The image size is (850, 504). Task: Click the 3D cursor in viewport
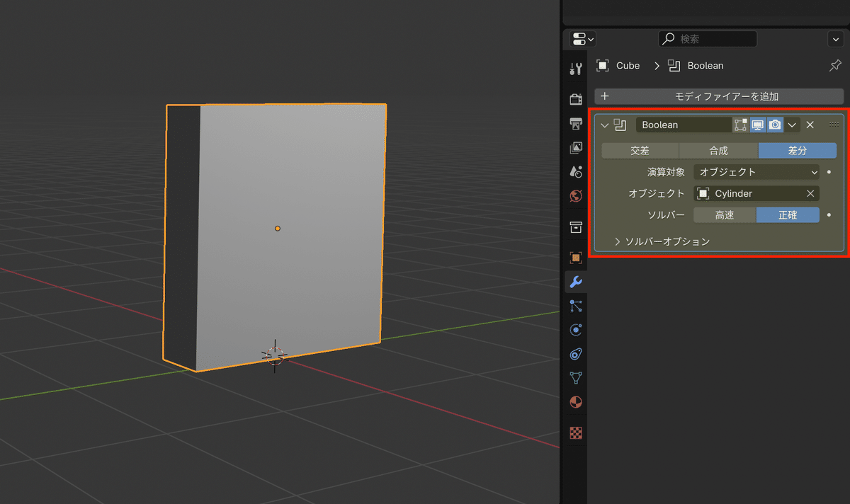pyautogui.click(x=275, y=356)
